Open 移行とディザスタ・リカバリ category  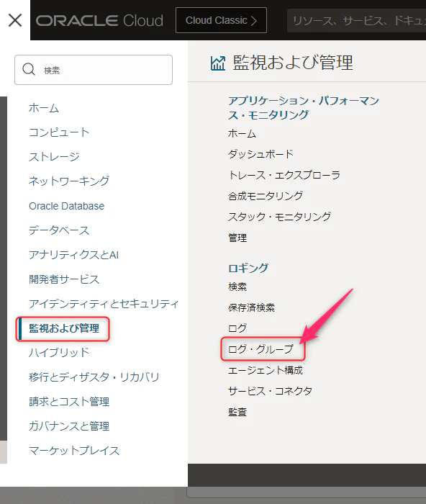[94, 377]
